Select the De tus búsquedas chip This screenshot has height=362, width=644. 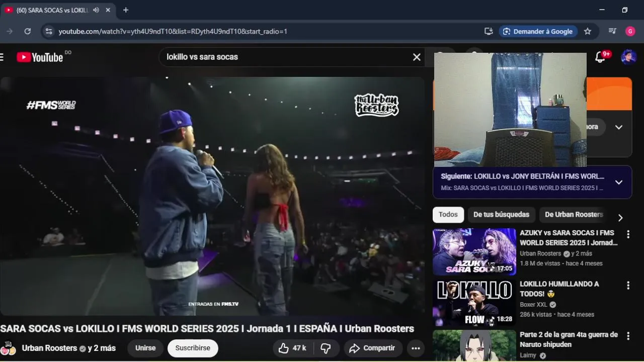tap(501, 215)
